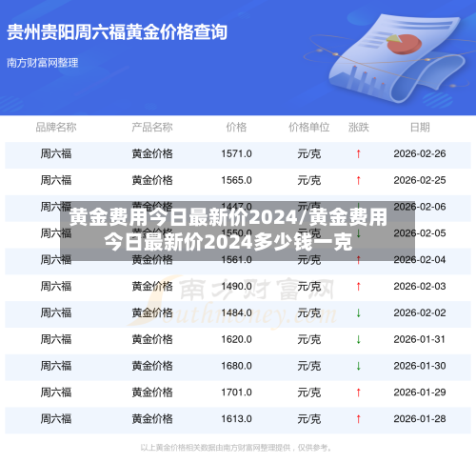Click 元/克 in the 2026-01-28 row
Image resolution: width=476 pixels, height=463 pixels.
309,419
